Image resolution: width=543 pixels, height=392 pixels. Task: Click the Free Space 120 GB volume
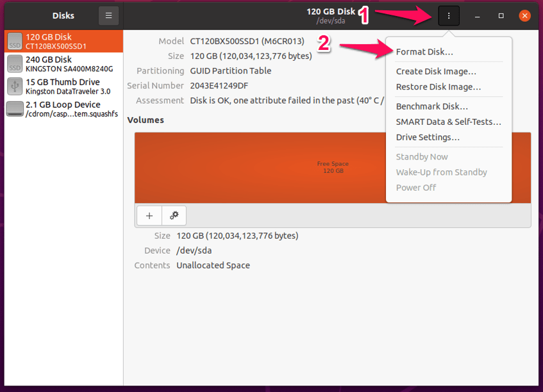(333, 168)
